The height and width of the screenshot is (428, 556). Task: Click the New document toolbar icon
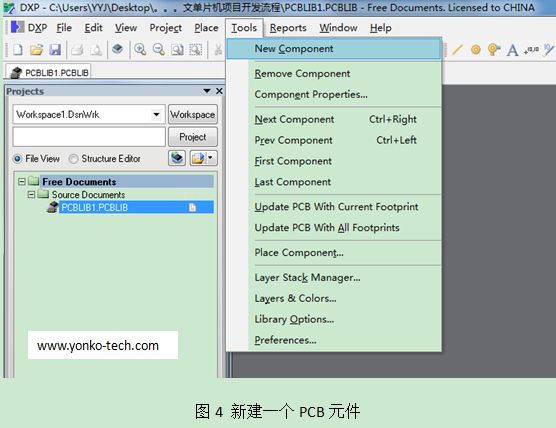click(x=18, y=50)
